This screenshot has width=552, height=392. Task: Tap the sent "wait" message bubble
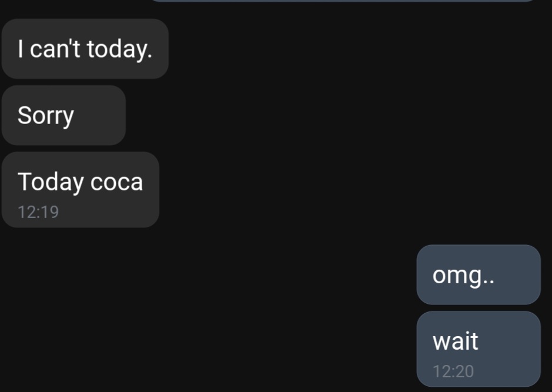tap(479, 349)
